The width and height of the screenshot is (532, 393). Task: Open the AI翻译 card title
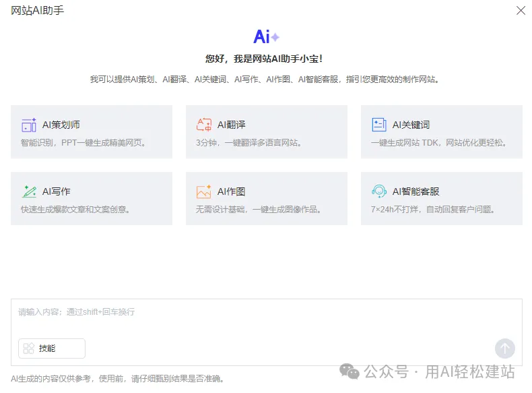click(232, 125)
